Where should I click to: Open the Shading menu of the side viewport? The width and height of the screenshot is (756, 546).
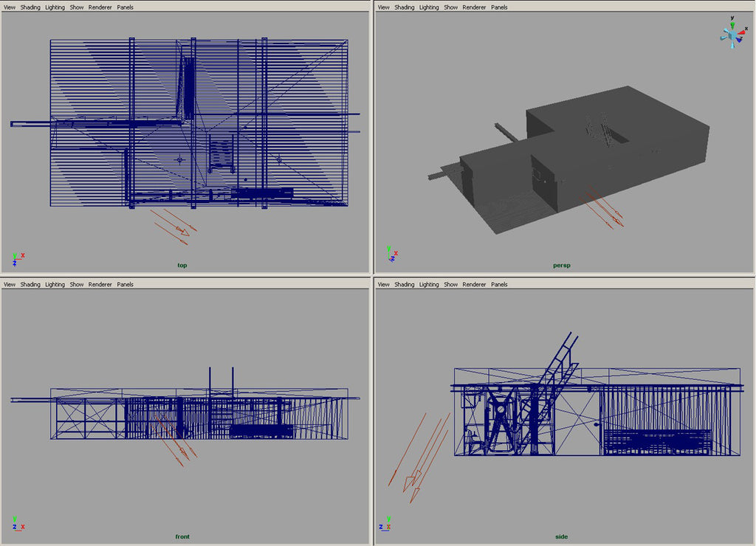[405, 284]
